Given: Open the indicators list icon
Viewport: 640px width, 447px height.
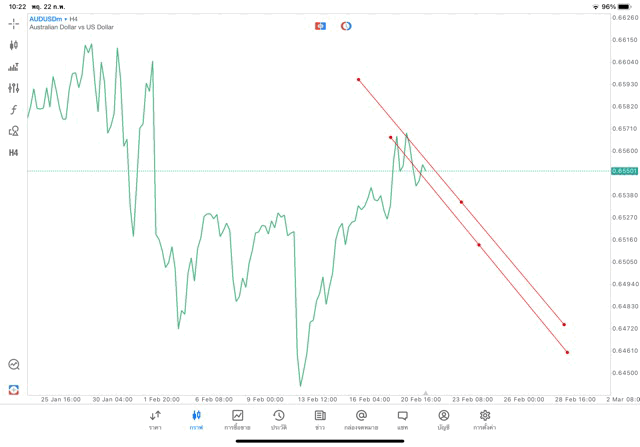Looking at the screenshot, I should click(14, 67).
